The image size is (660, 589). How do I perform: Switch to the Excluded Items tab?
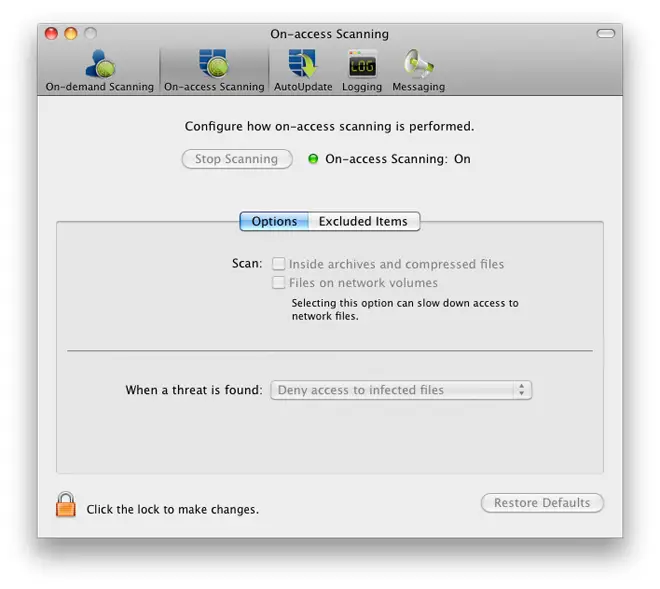364,221
